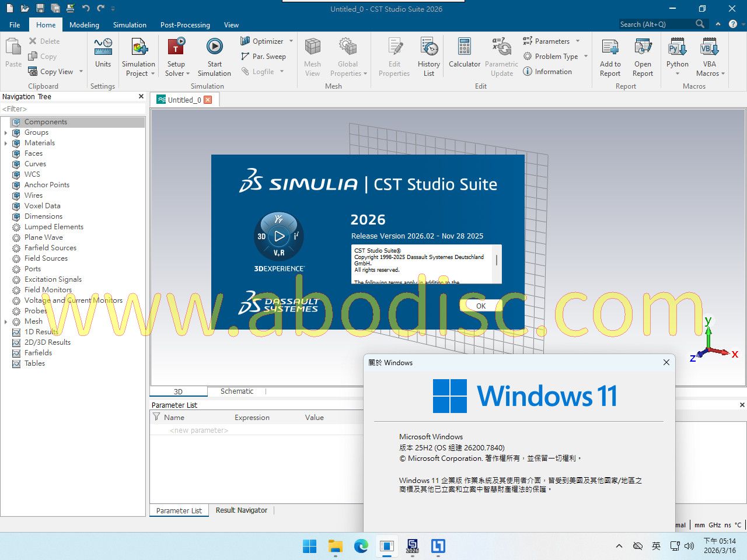Expand the Mesh tree node
The image size is (747, 560).
(6, 321)
